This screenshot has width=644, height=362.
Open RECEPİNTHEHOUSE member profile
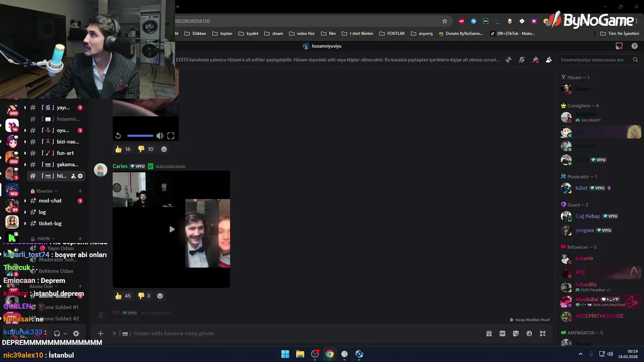coord(599,316)
